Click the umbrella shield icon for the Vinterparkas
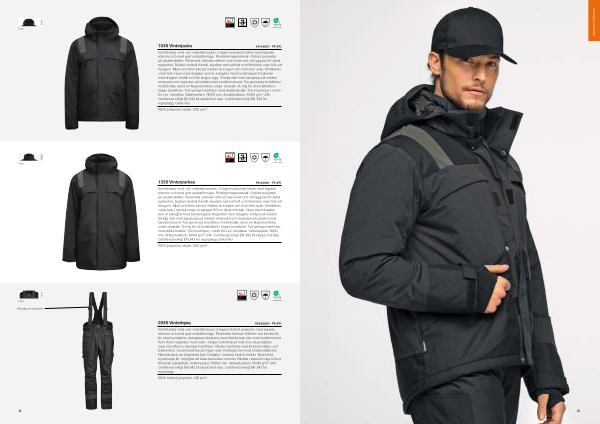600x424 pixels. (x=266, y=157)
